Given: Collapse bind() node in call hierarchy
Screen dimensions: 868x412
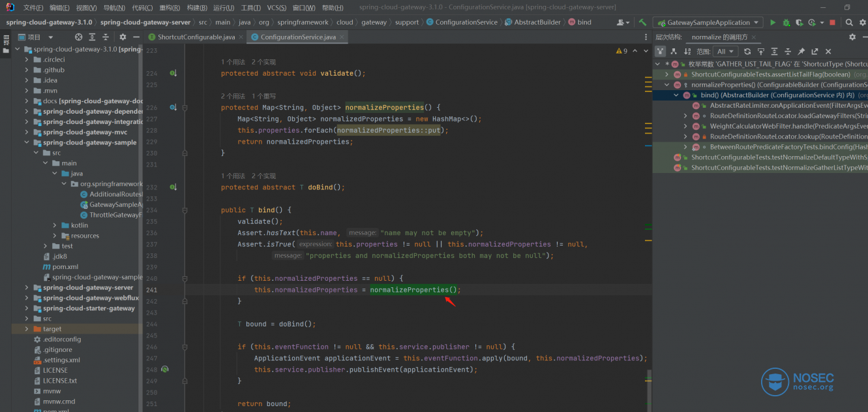Looking at the screenshot, I should pyautogui.click(x=676, y=95).
